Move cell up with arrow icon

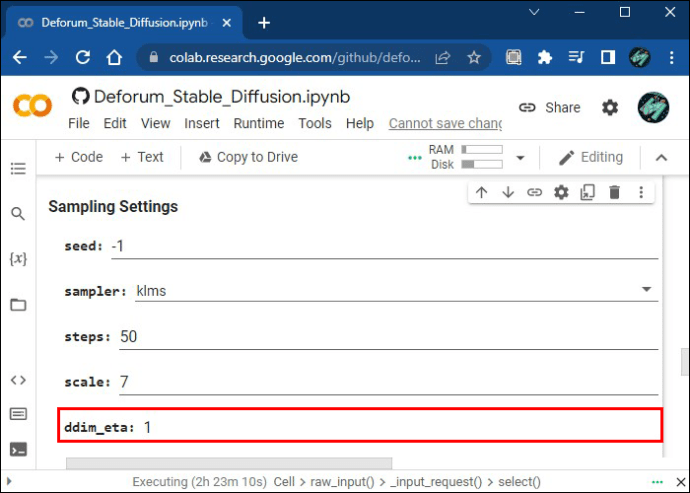481,192
